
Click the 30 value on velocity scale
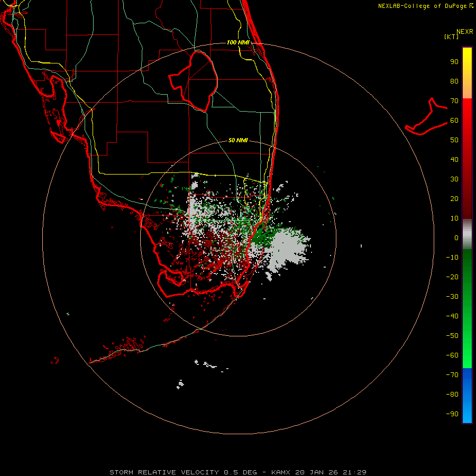[x=454, y=179]
